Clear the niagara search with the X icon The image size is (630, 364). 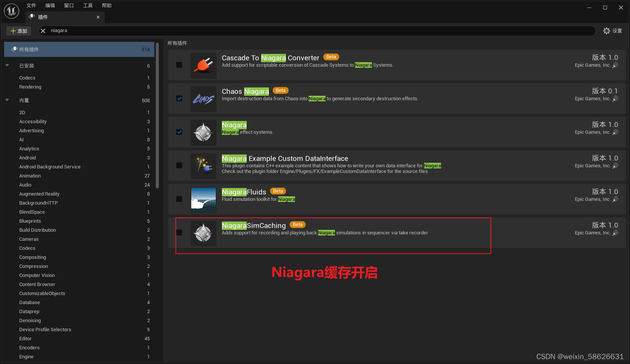43,31
